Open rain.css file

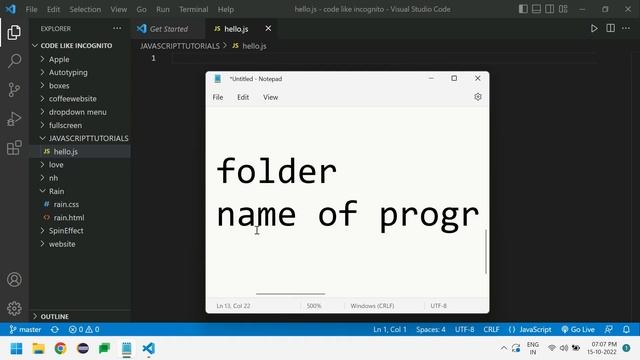click(x=80, y=204)
